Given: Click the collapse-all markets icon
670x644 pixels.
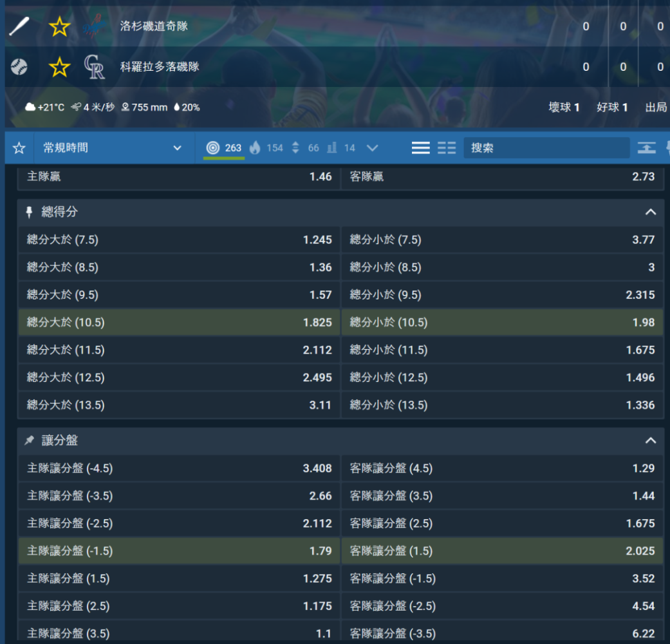Looking at the screenshot, I should pyautogui.click(x=646, y=148).
